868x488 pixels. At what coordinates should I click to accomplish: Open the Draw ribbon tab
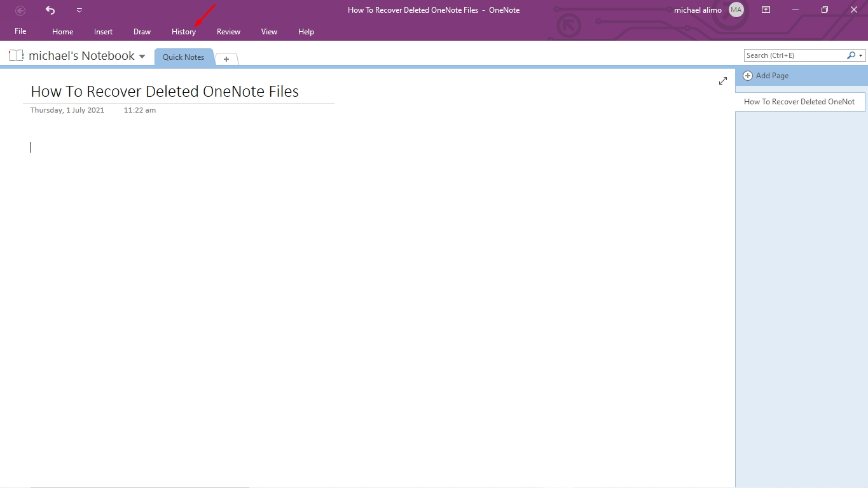pyautogui.click(x=142, y=31)
